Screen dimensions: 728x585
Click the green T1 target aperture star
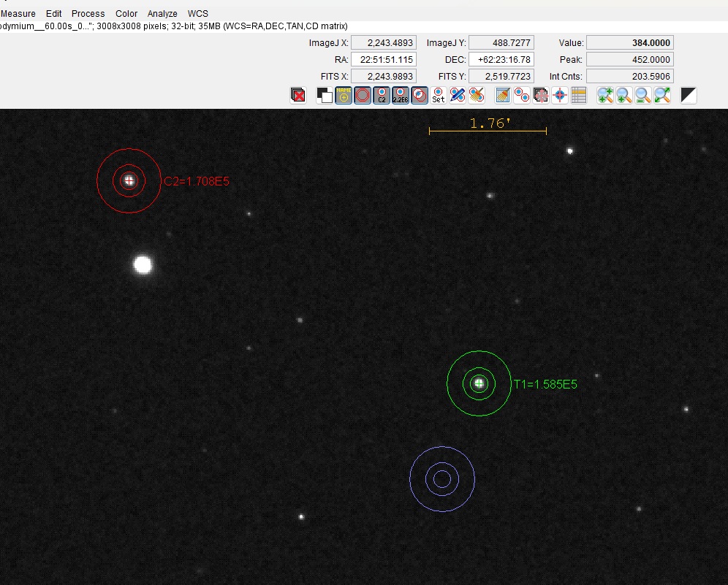(x=479, y=383)
